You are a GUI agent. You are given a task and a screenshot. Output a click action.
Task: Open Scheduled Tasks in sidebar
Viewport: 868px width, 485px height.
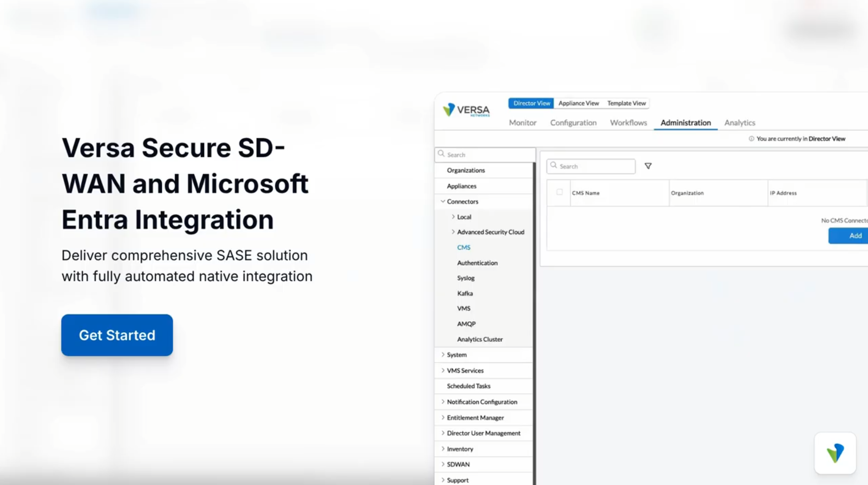pyautogui.click(x=469, y=386)
